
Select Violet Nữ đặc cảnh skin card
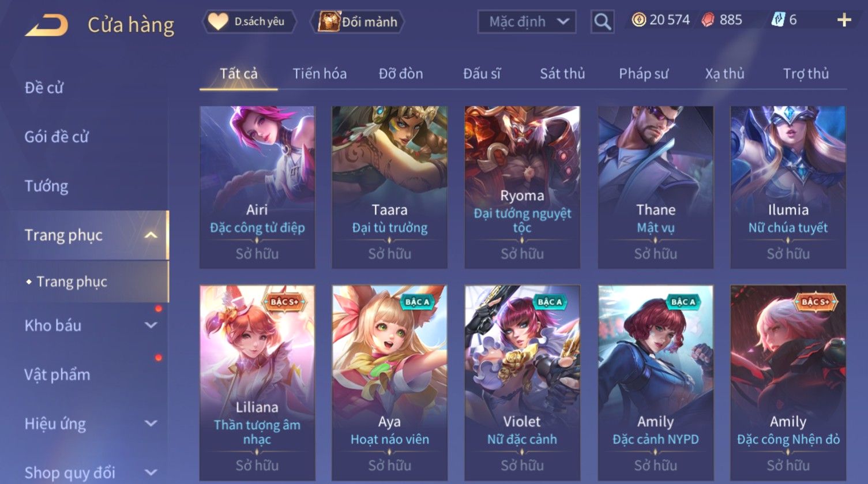523,383
